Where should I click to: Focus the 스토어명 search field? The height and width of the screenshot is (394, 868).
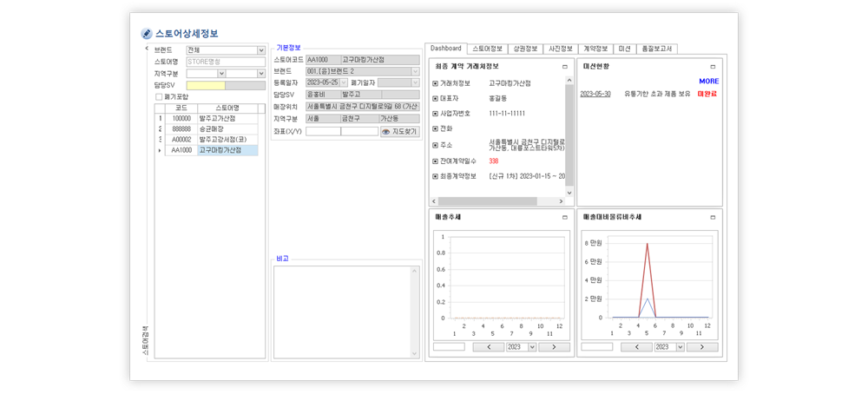pyautogui.click(x=226, y=62)
